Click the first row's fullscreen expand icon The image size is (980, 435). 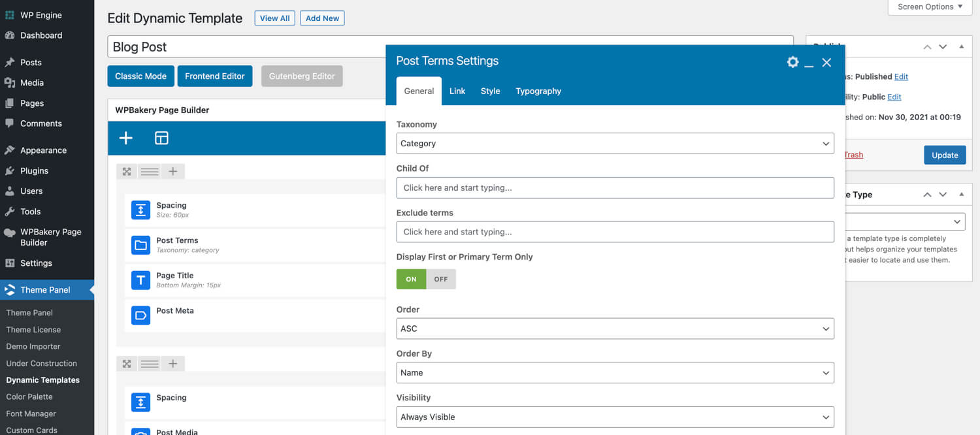pos(127,172)
